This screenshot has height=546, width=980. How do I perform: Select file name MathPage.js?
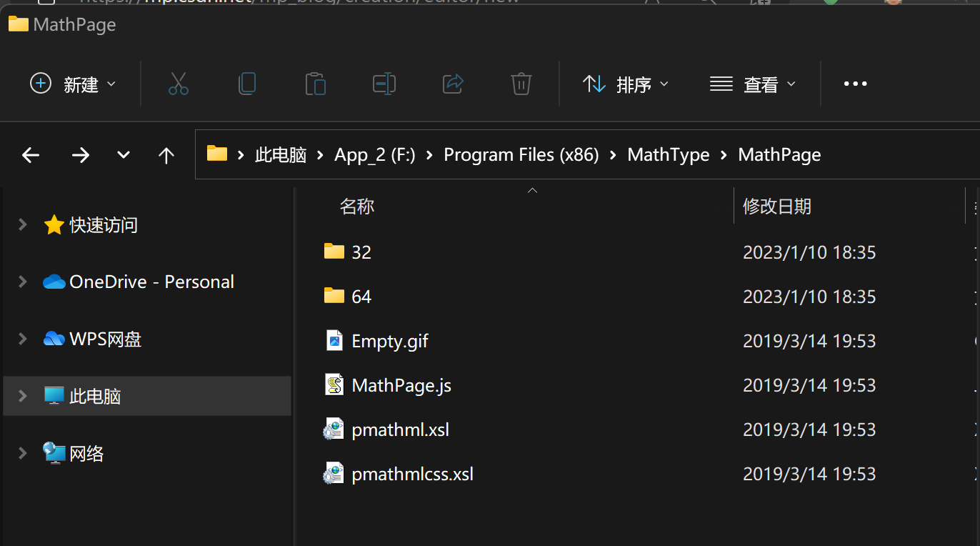coord(401,385)
